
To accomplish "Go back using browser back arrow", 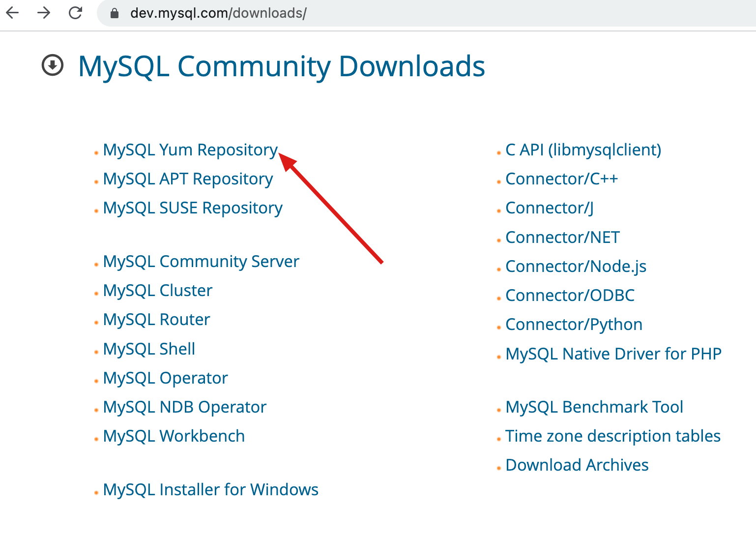I will 12,13.
